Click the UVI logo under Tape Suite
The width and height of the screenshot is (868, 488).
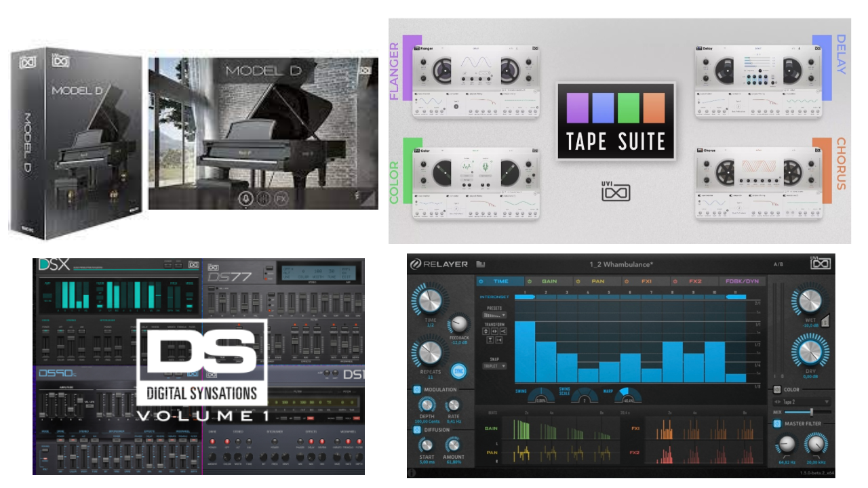point(616,190)
